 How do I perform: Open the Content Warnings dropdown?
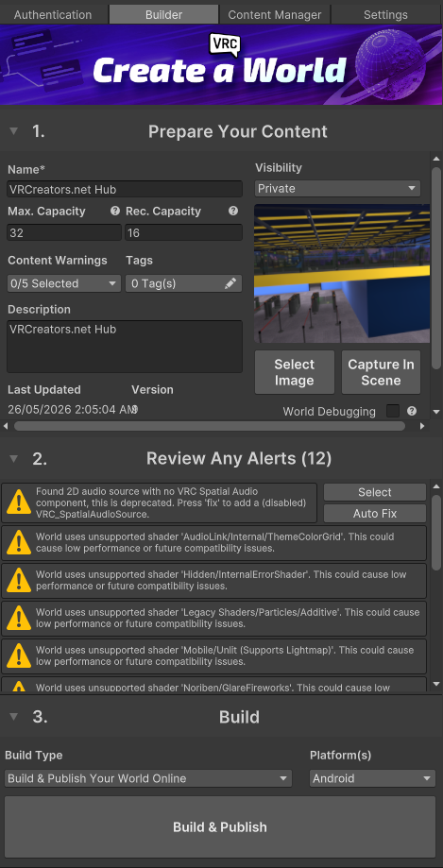point(63,283)
